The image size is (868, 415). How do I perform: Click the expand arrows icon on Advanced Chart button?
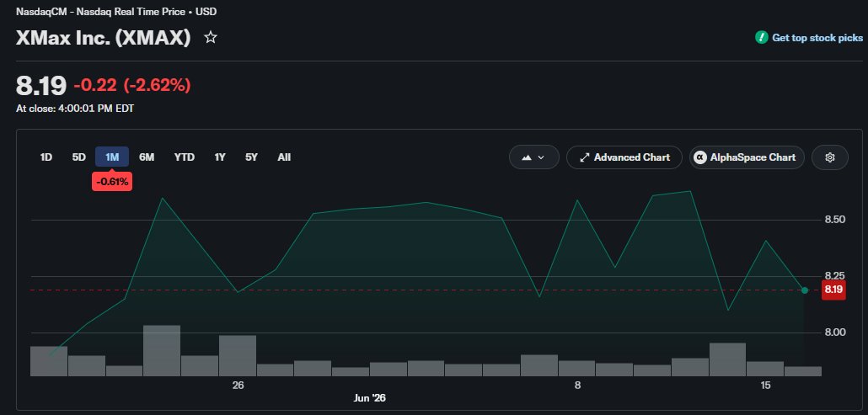click(584, 157)
